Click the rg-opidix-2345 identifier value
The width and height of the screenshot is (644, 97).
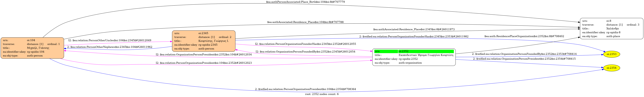click(x=208, y=45)
